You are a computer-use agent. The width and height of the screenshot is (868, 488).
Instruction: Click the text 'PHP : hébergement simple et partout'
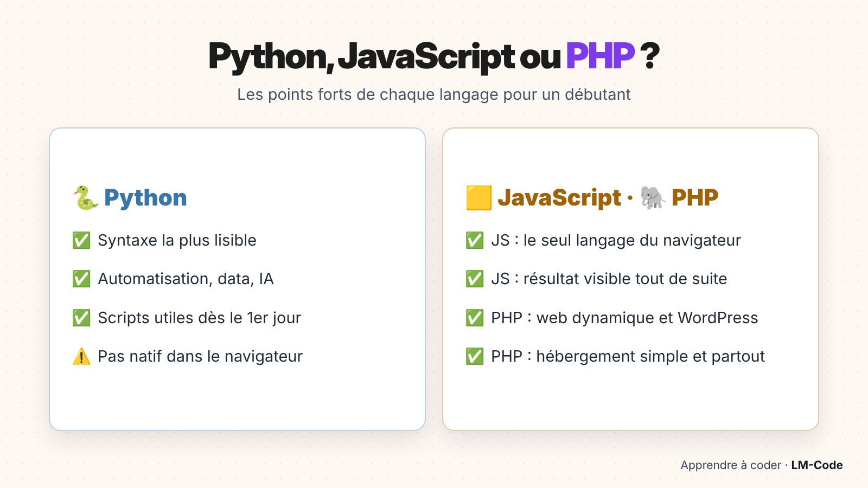[x=628, y=356]
